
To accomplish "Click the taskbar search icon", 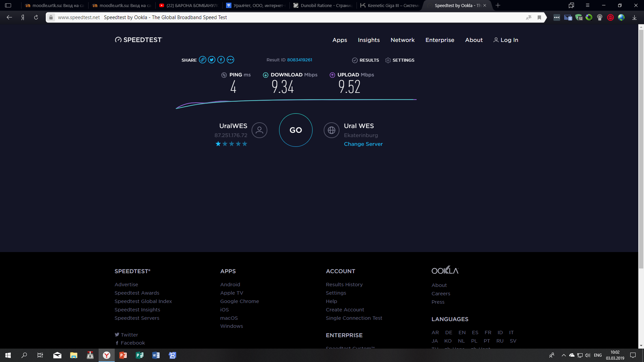I will pyautogui.click(x=24, y=355).
